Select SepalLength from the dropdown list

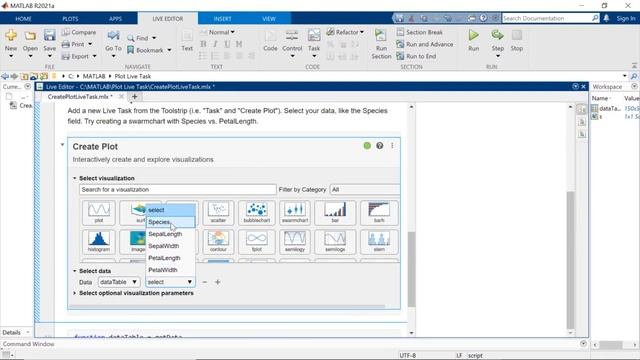point(170,234)
